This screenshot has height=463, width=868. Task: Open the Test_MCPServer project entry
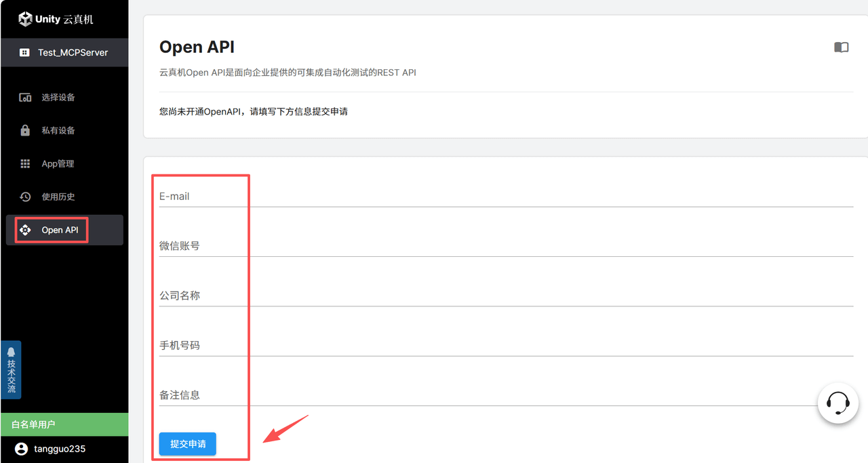(x=64, y=52)
